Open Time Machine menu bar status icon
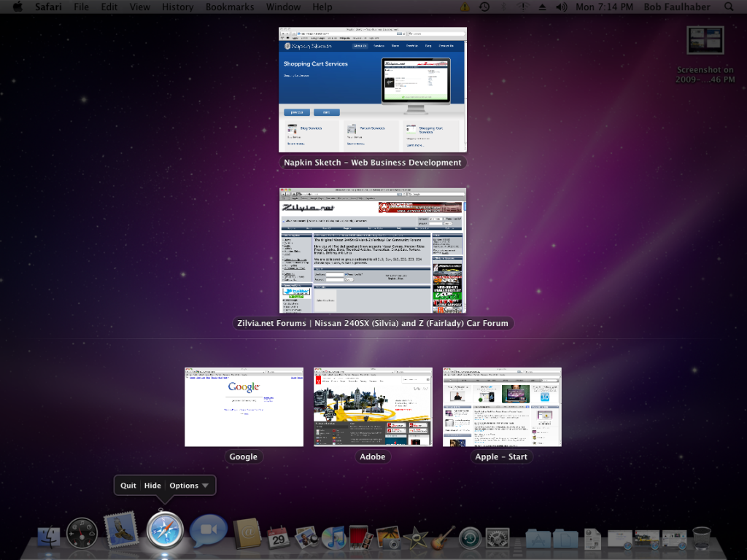 (484, 7)
